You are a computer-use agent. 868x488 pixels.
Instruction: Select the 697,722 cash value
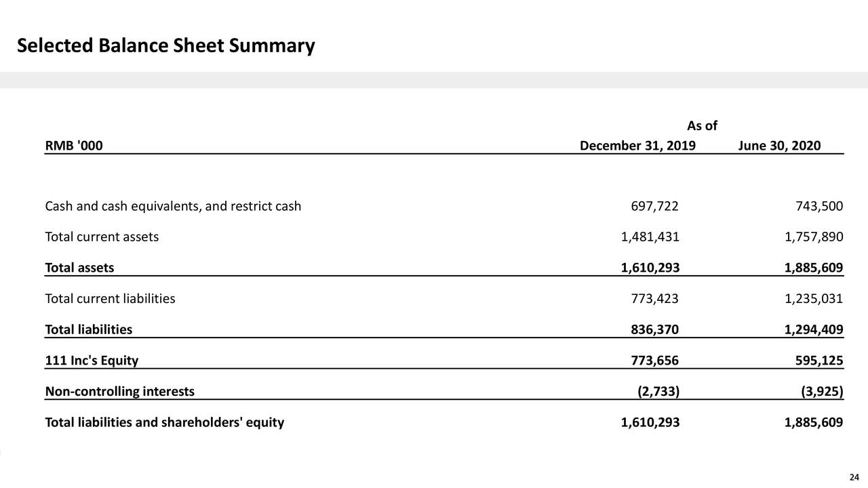[654, 206]
